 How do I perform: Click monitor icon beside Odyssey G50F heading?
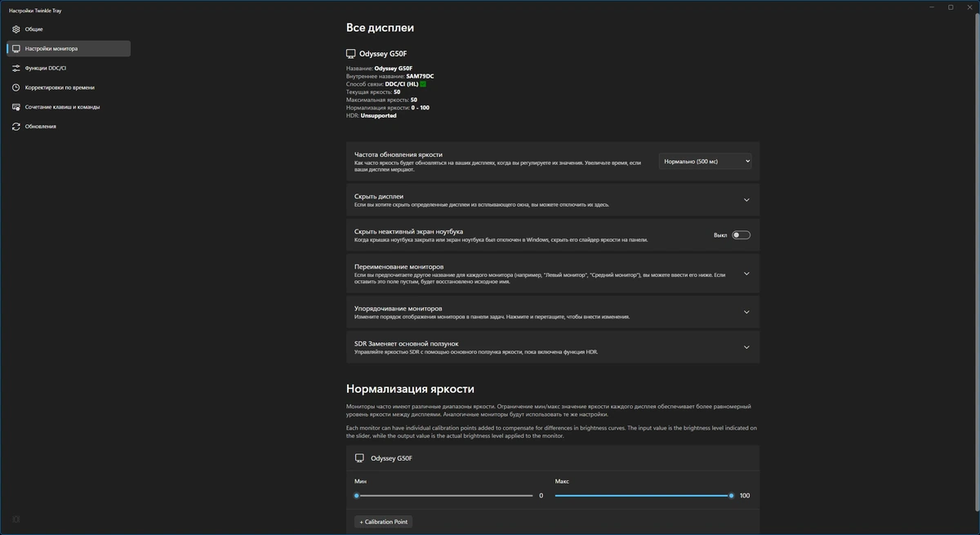point(351,54)
